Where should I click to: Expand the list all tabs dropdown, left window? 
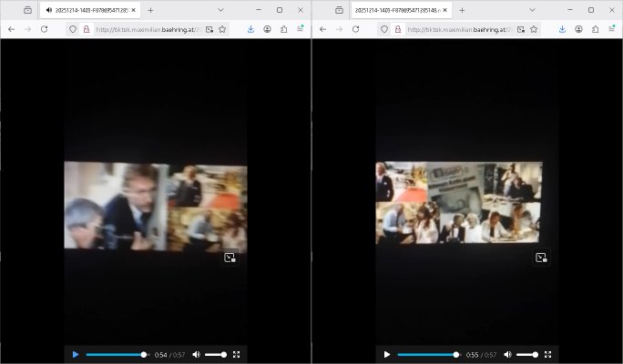pos(220,10)
